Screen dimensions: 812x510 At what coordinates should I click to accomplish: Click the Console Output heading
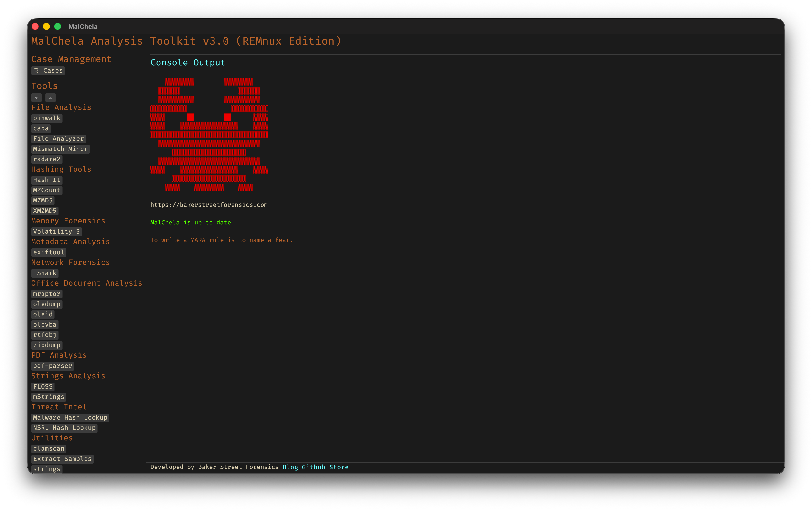click(x=188, y=63)
